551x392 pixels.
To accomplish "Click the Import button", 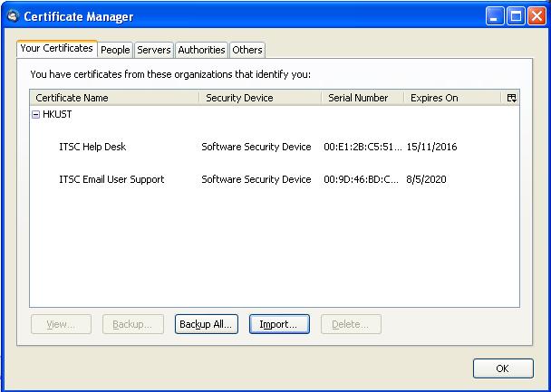I will click(x=280, y=324).
